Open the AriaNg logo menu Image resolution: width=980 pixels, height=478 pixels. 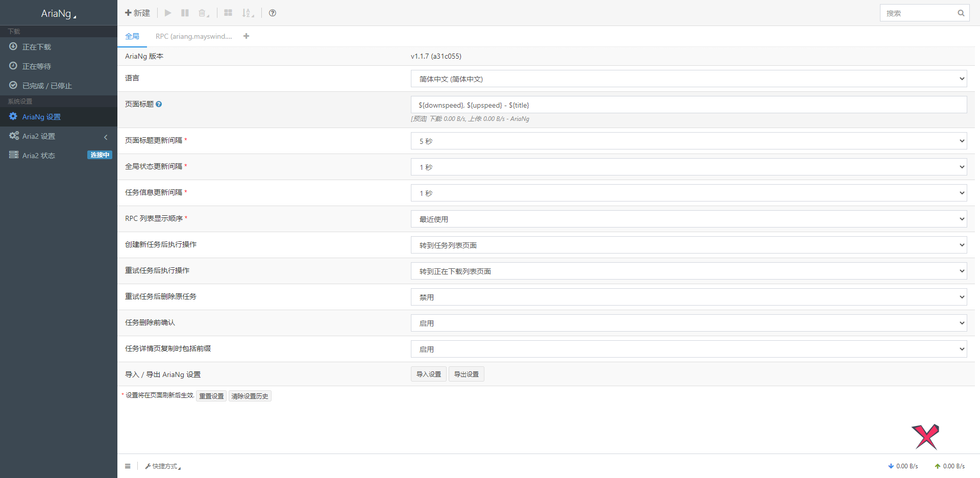pos(59,13)
